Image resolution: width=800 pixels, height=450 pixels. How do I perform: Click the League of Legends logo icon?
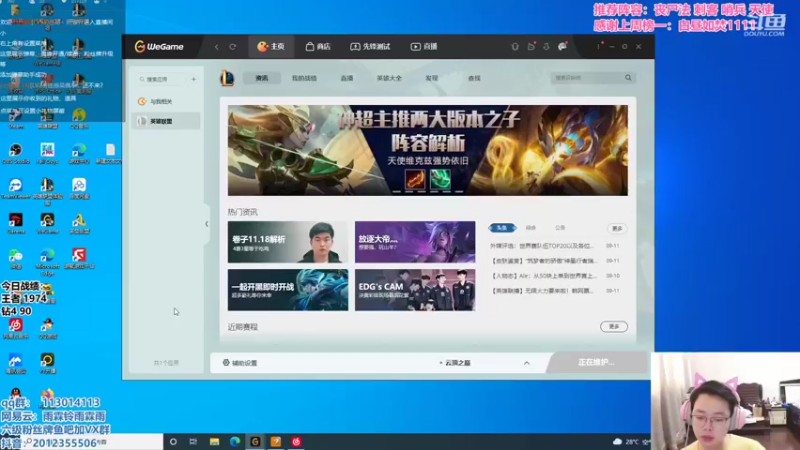[227, 78]
